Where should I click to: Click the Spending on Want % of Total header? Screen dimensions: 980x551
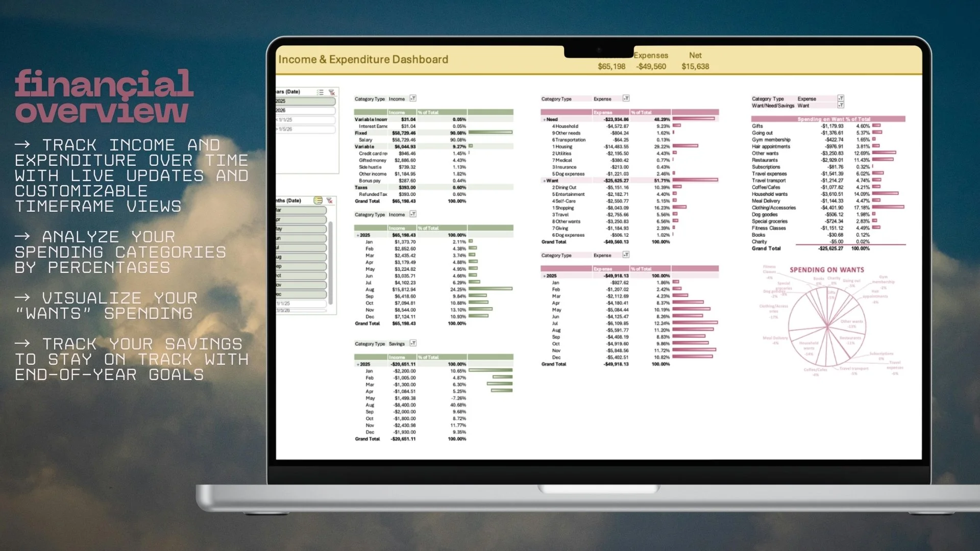pos(834,119)
